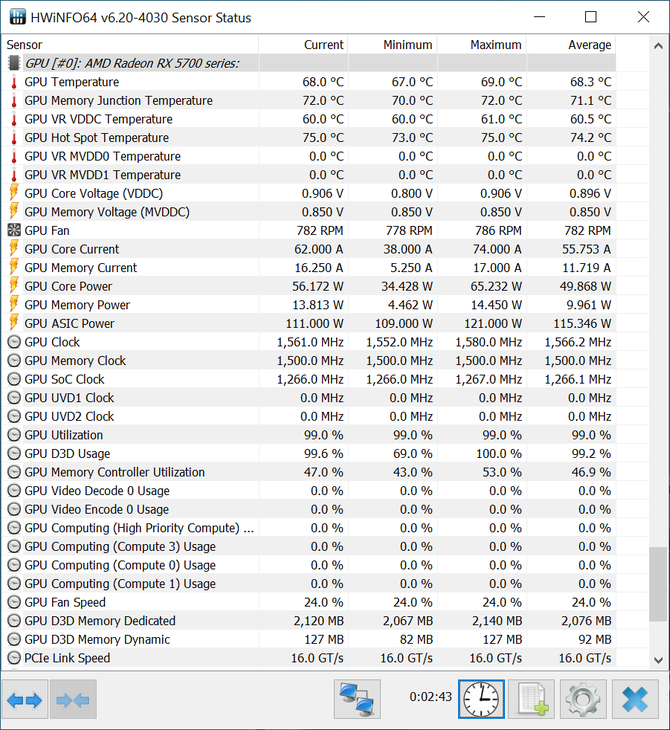Click the 0:02:43 elapsed time readout
The image size is (670, 730).
click(430, 697)
